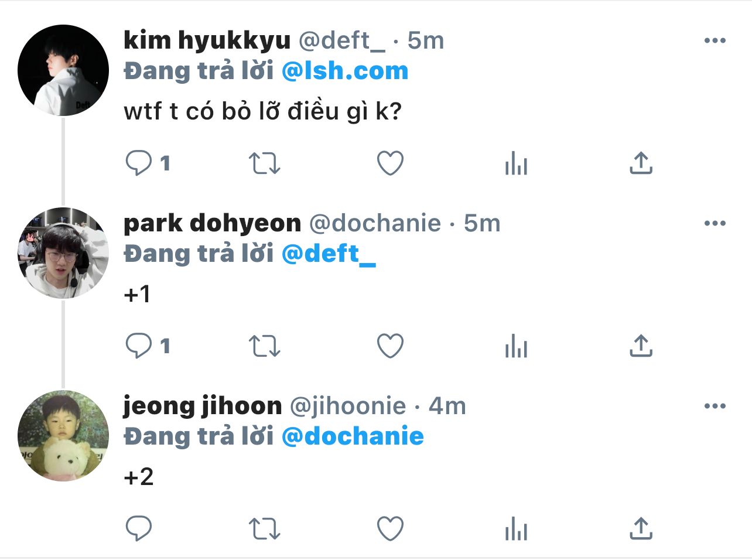Reply to park dohyeon's tweet

click(139, 346)
